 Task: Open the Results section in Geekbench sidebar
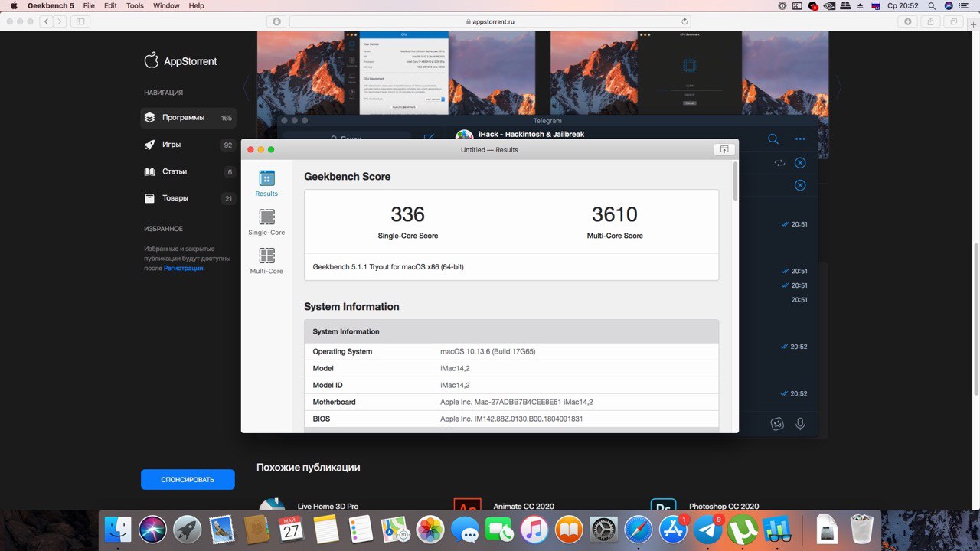[266, 184]
